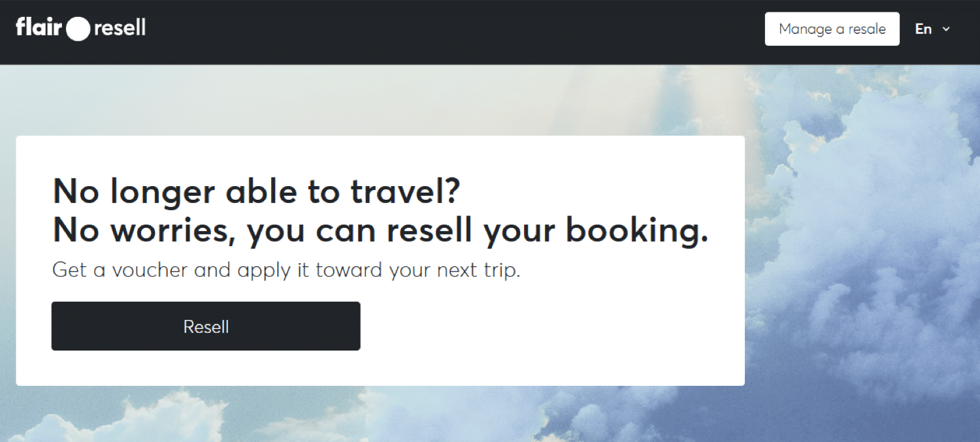Image resolution: width=980 pixels, height=442 pixels.
Task: Click the empty middle of the dark header
Action: pyautogui.click(x=457, y=31)
